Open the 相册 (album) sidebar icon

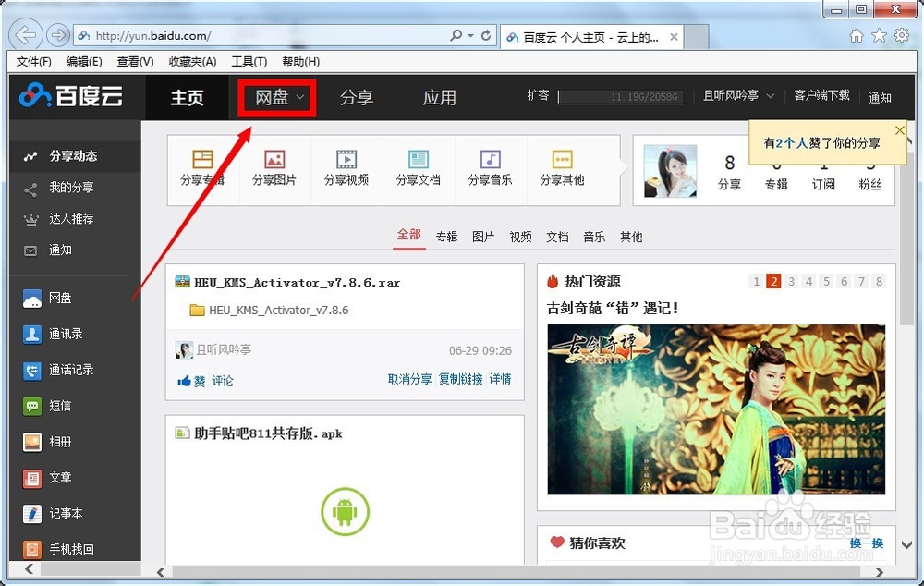(55, 442)
